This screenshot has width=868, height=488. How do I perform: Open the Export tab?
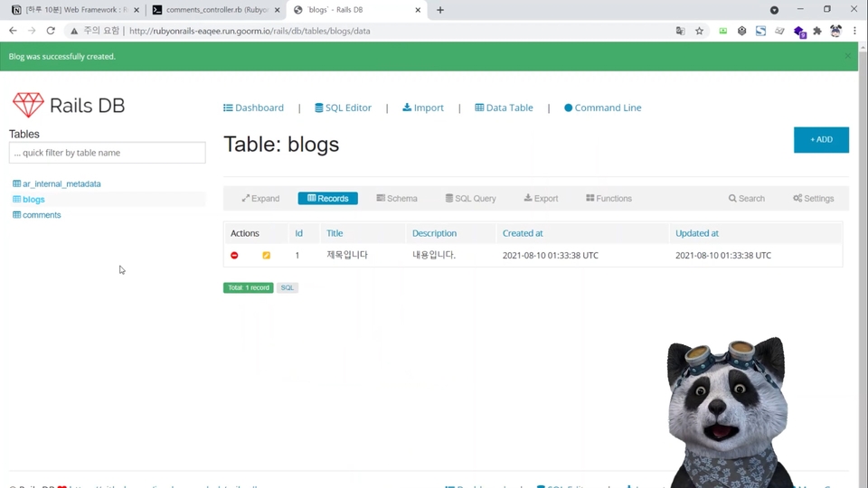coord(541,198)
